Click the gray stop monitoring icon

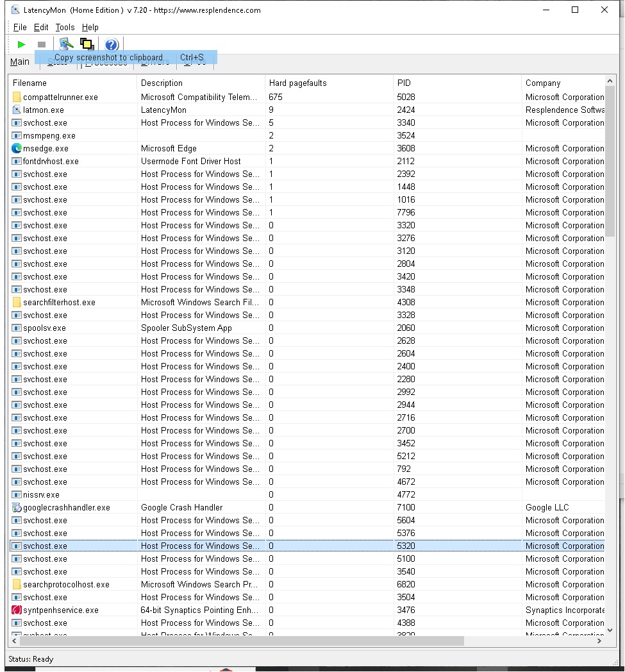coord(42,44)
